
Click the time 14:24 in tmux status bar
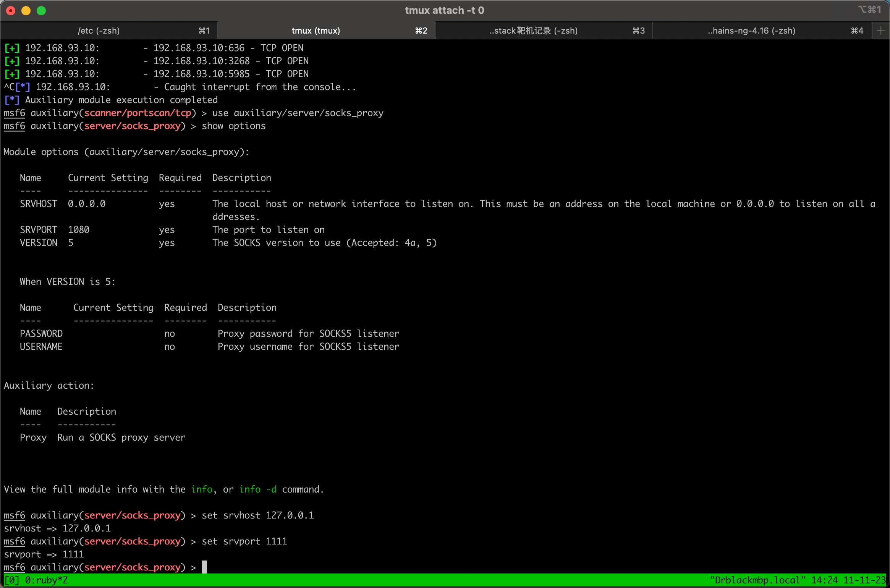click(824, 580)
